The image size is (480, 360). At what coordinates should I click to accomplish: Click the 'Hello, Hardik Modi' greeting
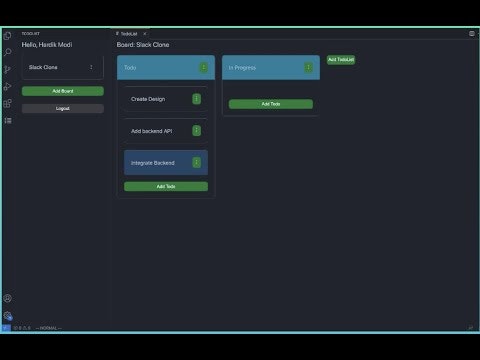coord(47,45)
